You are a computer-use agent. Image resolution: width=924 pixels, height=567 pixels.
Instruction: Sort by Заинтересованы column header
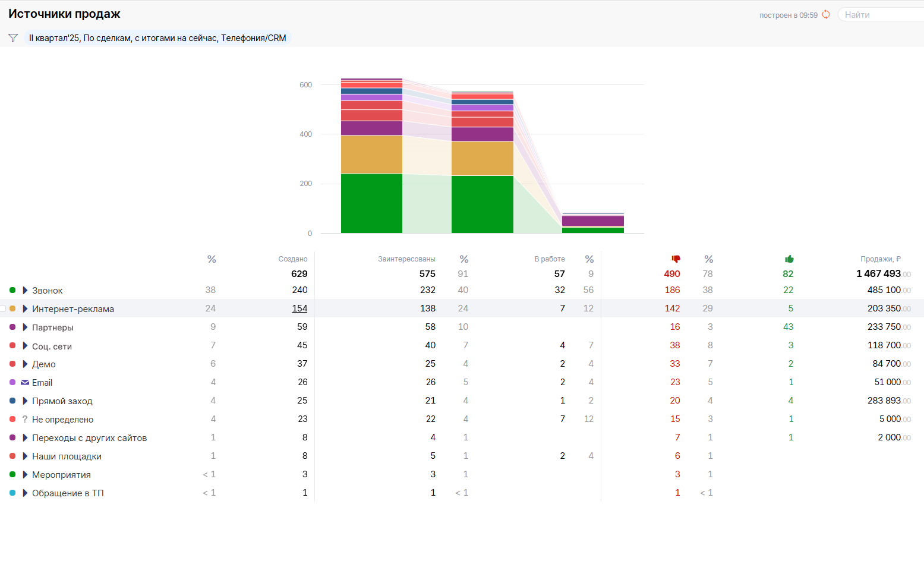click(x=406, y=259)
